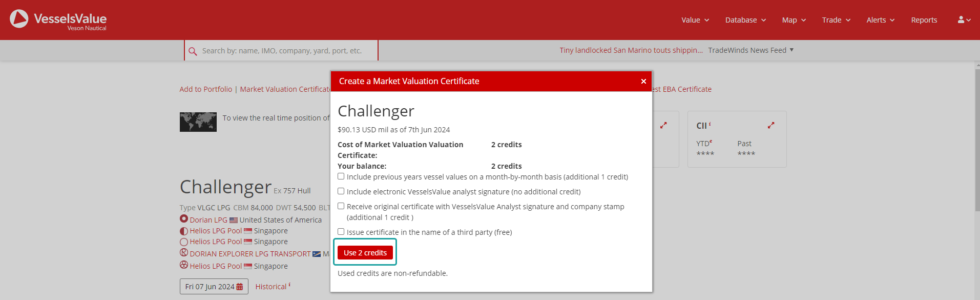This screenshot has height=300, width=980.
Task: Click the Historical link
Action: coord(271,287)
